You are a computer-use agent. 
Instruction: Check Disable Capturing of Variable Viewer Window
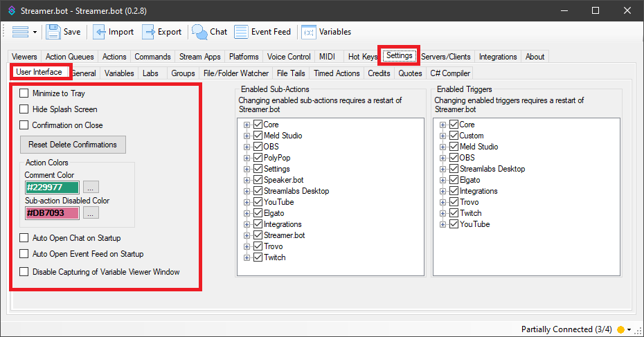click(x=24, y=272)
